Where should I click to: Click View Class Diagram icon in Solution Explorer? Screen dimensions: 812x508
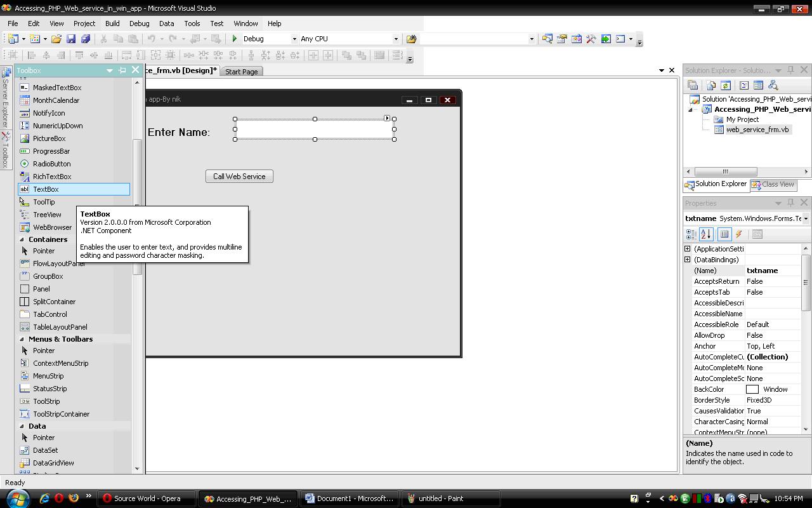(773, 85)
